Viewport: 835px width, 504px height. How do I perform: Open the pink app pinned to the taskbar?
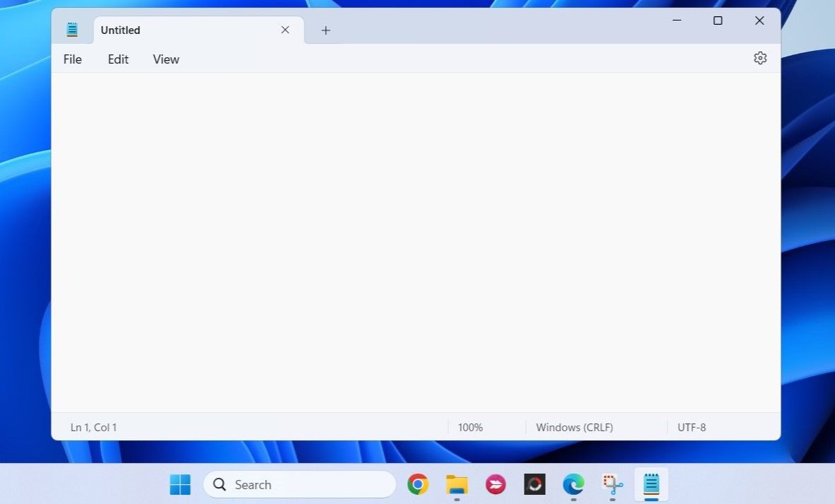point(495,484)
